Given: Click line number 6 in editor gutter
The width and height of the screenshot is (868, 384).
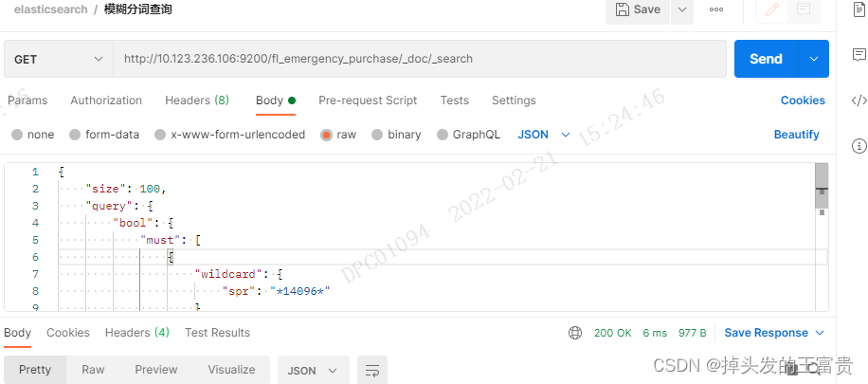Looking at the screenshot, I should [35, 257].
